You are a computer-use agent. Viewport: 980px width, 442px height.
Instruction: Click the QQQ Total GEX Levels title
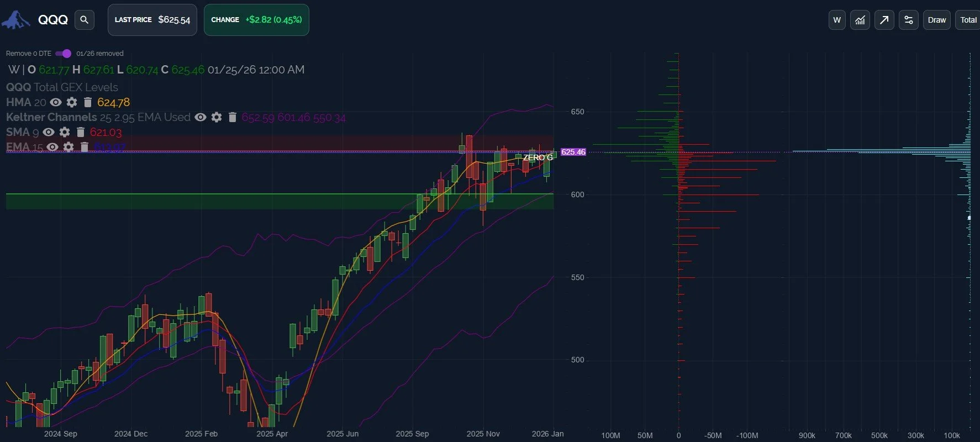(62, 87)
